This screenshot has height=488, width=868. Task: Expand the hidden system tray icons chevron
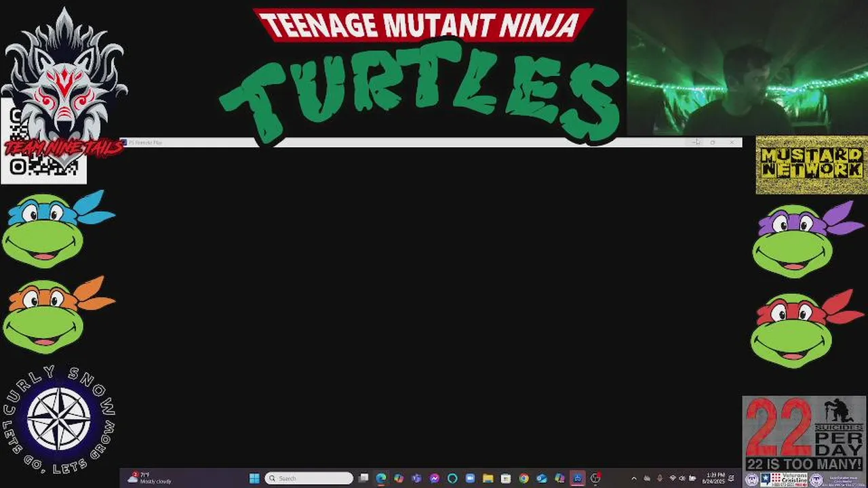point(634,479)
